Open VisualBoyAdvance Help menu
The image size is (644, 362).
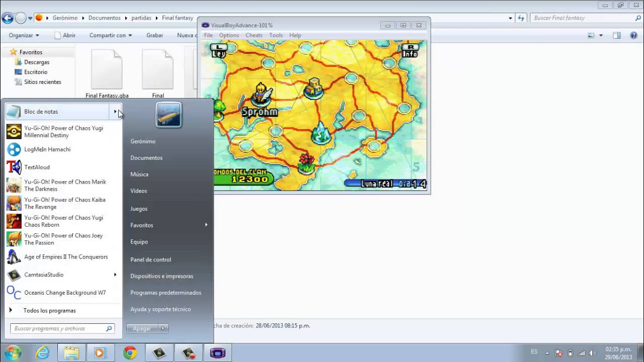pos(295,35)
